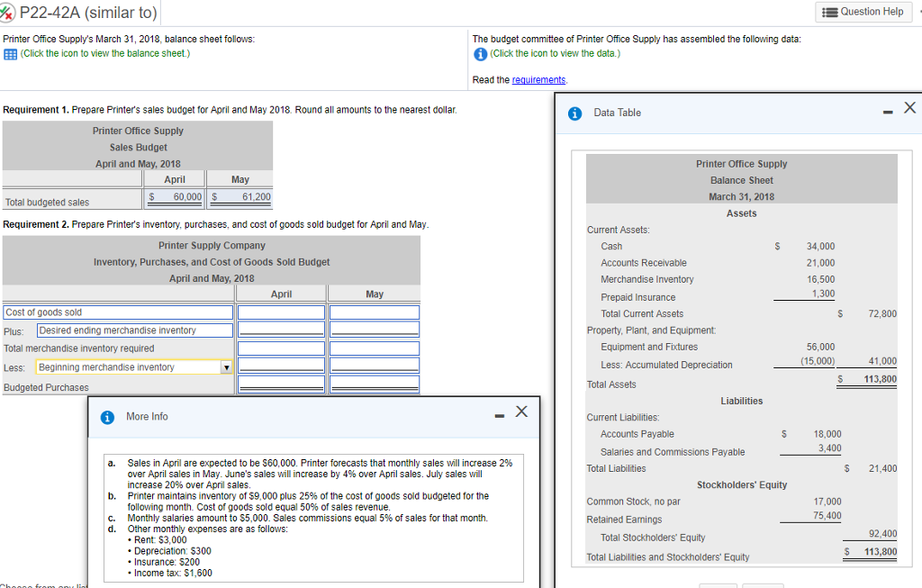922x588 pixels.
Task: Click Salaries and Commissions Payable amount 3,400
Action: pos(829,448)
